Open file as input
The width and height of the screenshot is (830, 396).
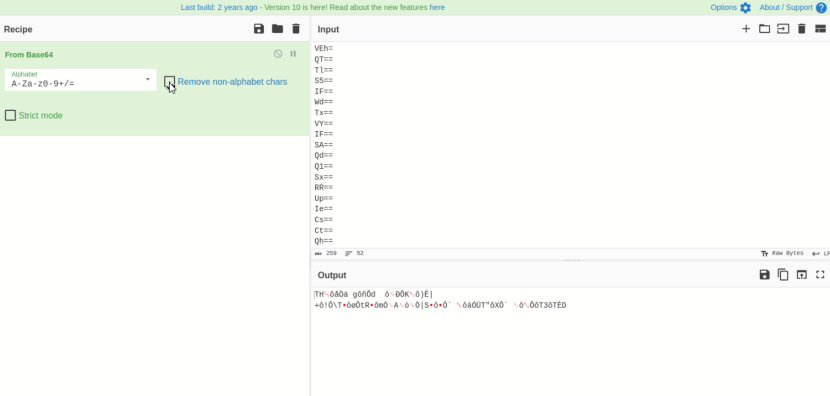(x=783, y=29)
